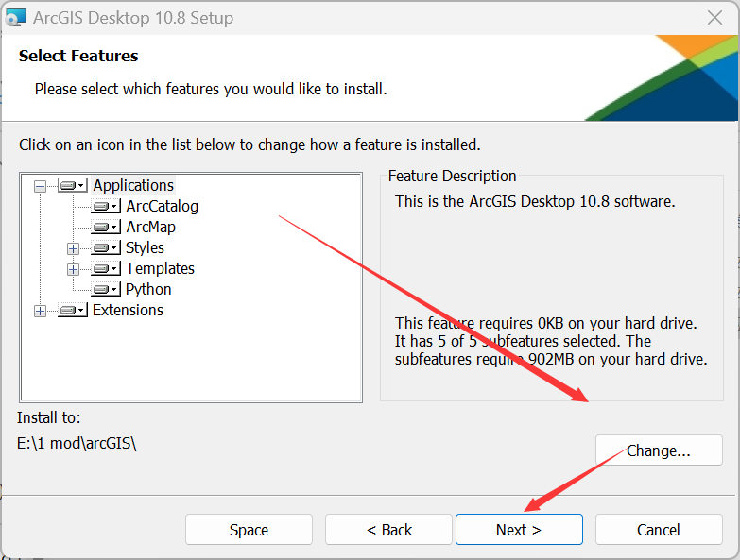Select the Python label in feature tree
Screen dimensions: 740x560
pos(148,289)
